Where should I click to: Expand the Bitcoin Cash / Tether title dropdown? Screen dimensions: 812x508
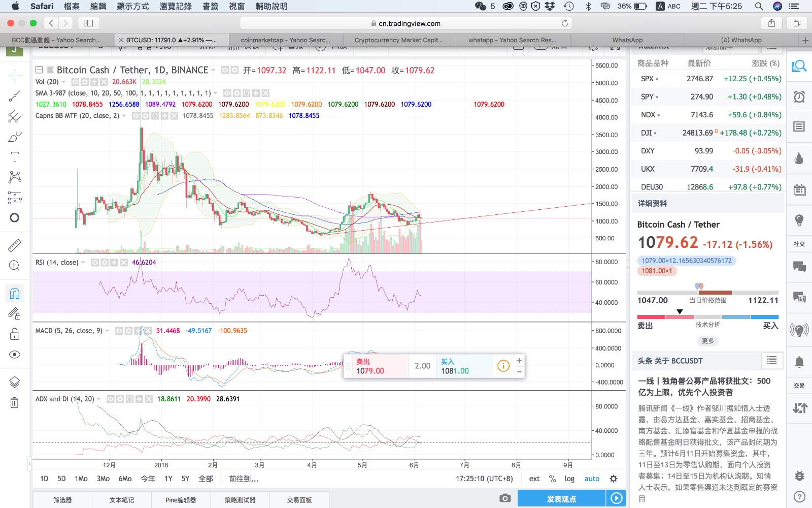(x=213, y=70)
